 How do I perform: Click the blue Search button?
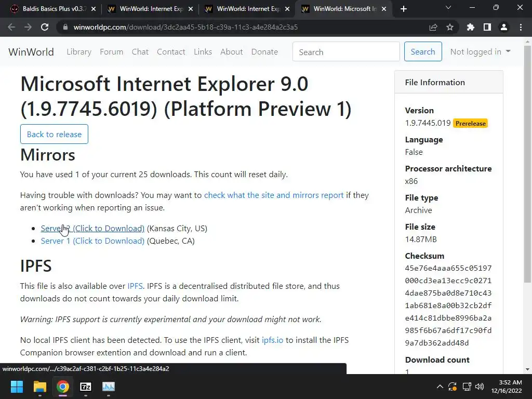423,51
